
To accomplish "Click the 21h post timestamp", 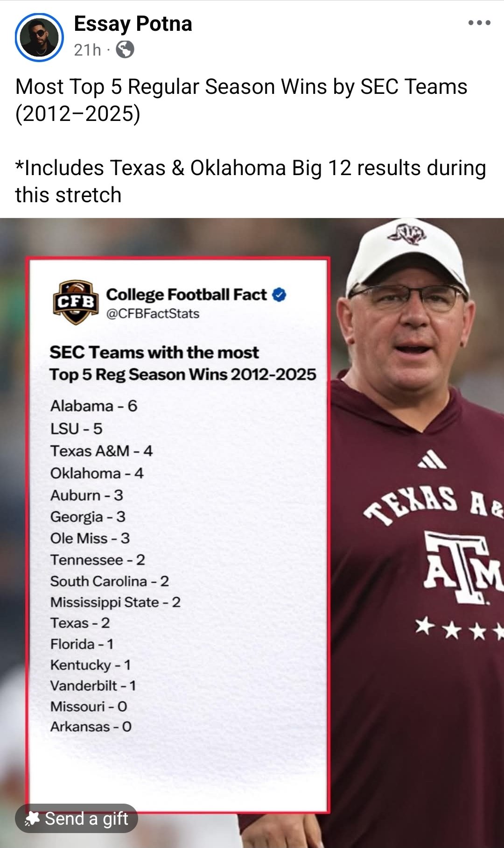I will [87, 49].
